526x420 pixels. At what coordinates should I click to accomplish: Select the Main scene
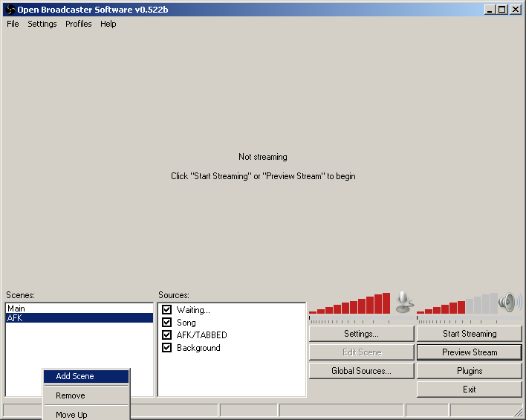[x=79, y=308]
